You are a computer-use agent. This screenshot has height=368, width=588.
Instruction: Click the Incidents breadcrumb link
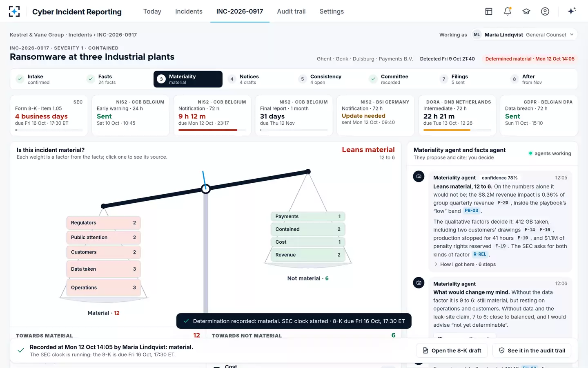[x=80, y=35]
